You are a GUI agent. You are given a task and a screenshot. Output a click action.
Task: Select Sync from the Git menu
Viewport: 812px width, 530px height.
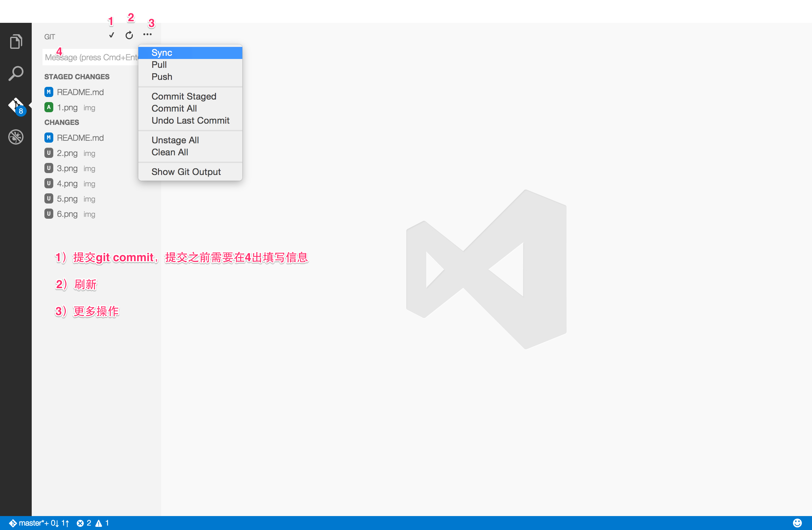[x=162, y=53]
